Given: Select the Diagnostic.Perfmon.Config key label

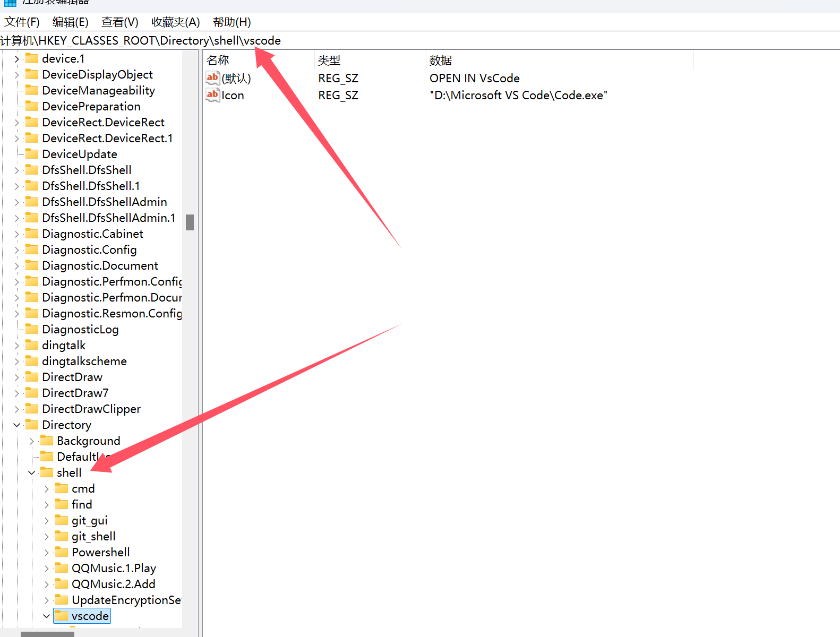Looking at the screenshot, I should click(112, 282).
